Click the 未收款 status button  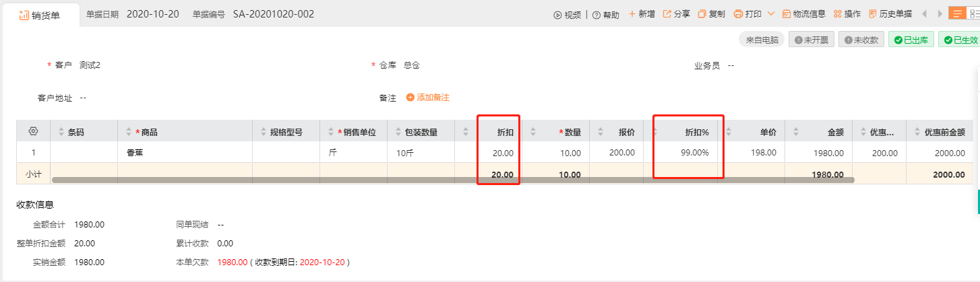point(861,40)
